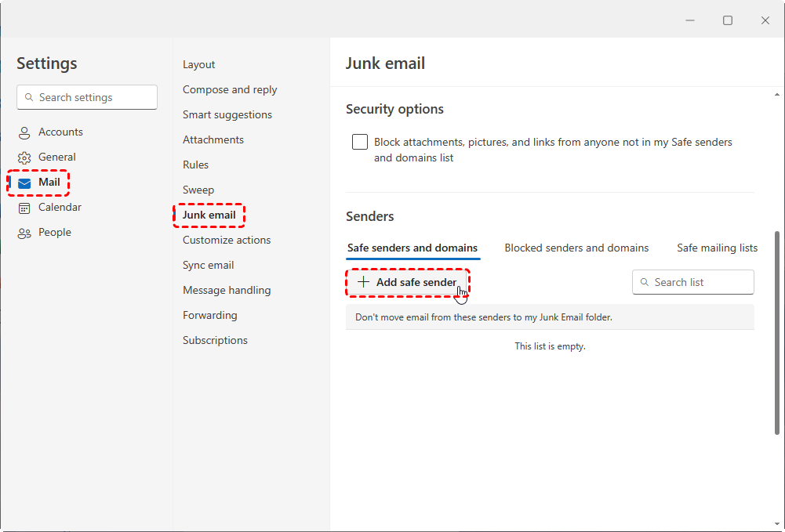The width and height of the screenshot is (785, 532).
Task: Click the People icon in sidebar
Action: (x=24, y=233)
